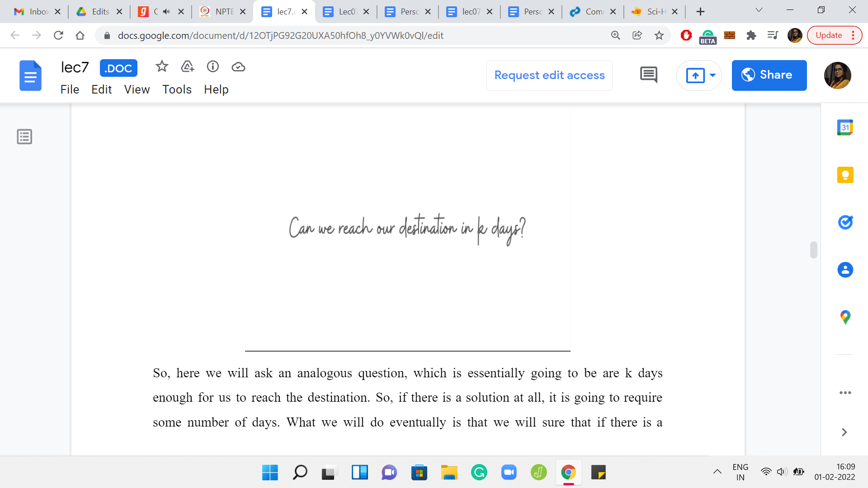
Task: Open the File menu
Action: coord(70,89)
